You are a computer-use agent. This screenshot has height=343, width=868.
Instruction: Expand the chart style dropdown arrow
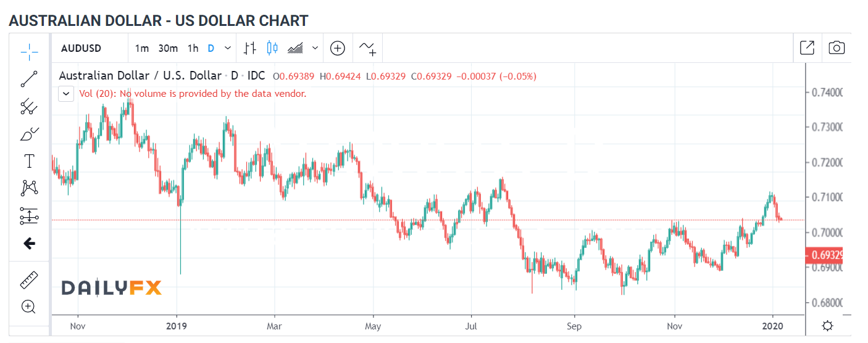click(315, 48)
